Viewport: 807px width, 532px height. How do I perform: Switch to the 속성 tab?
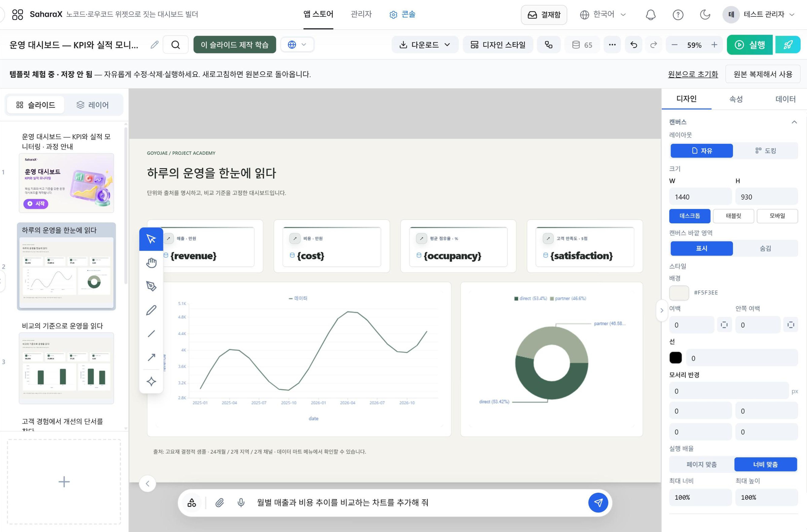pos(736,99)
